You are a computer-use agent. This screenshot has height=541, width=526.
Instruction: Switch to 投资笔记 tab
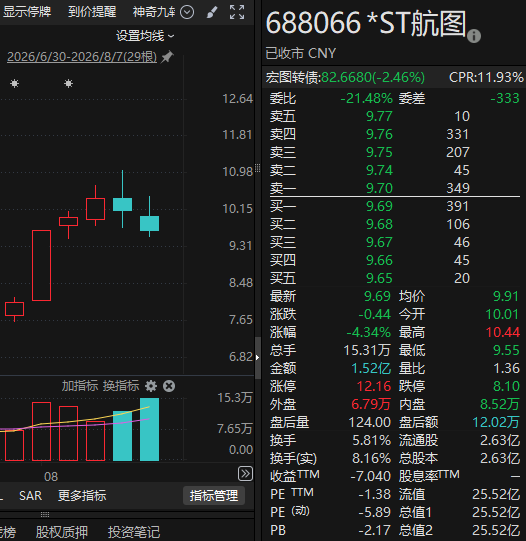134,532
